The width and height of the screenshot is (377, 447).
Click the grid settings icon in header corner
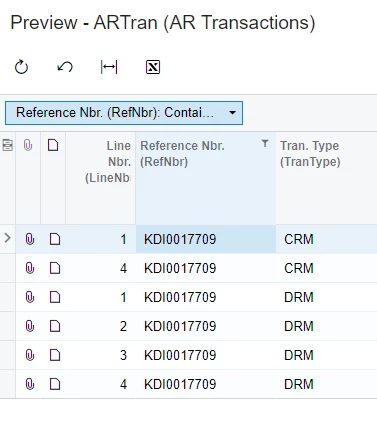7,145
